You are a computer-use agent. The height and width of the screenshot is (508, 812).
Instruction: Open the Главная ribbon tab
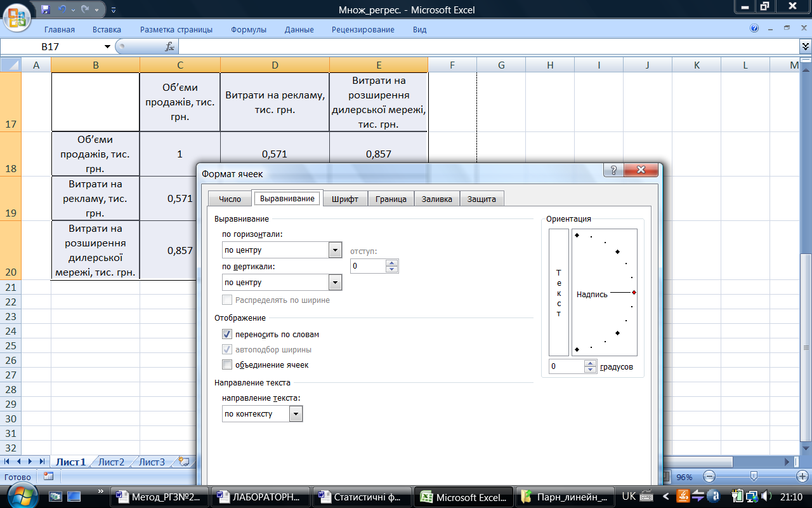(x=60, y=29)
